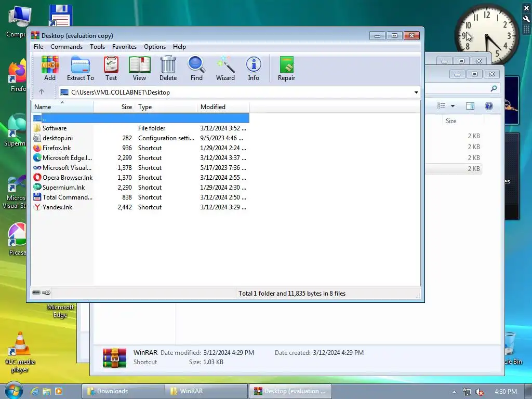Select Microsoft Visual... shortcut row
Viewport: 532px width, 399px height.
point(141,168)
